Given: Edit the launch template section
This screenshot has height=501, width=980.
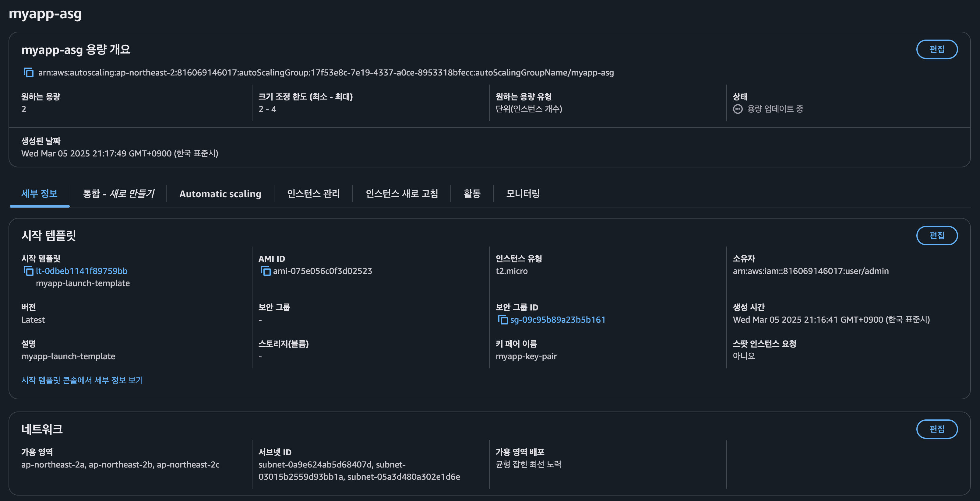Looking at the screenshot, I should 936,236.
